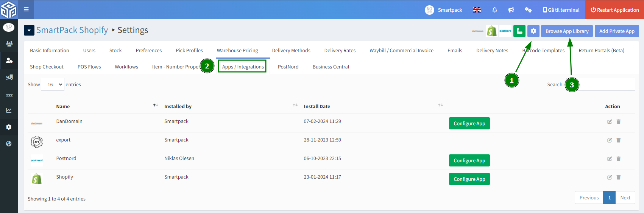
Task: Expand the entries per page dropdown
Action: [53, 84]
